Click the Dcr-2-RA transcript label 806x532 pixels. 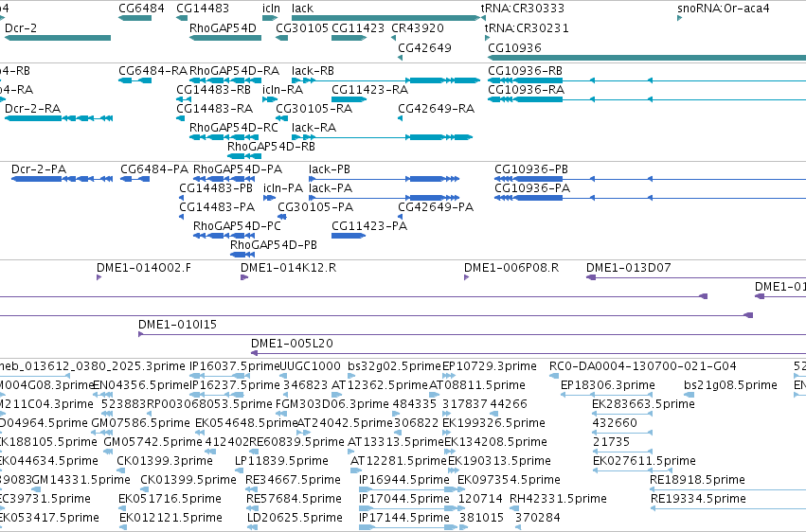[x=32, y=109]
